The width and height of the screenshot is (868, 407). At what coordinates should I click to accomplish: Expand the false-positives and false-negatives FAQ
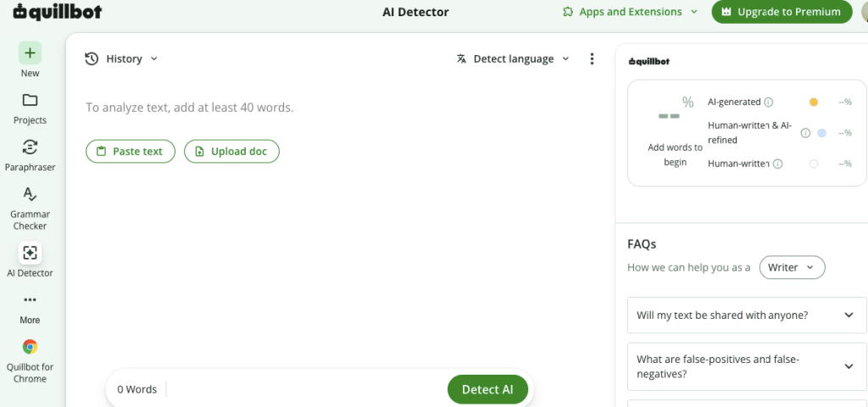[x=747, y=366]
